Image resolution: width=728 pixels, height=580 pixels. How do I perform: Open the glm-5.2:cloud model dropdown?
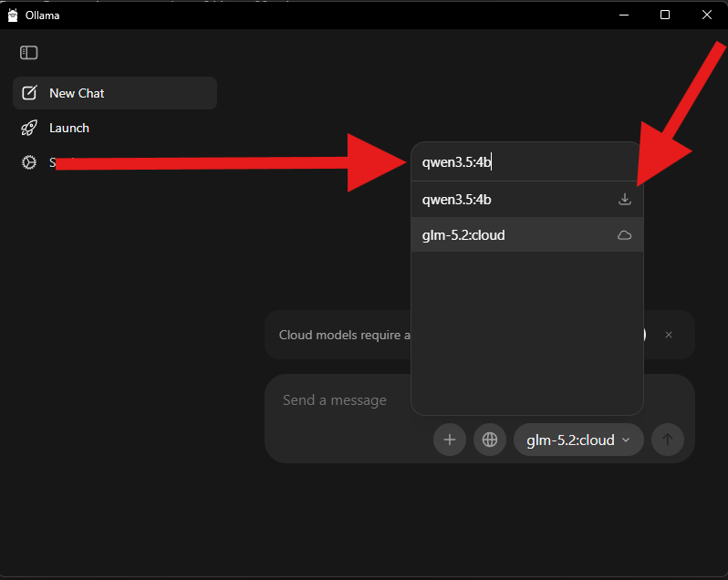pos(578,440)
